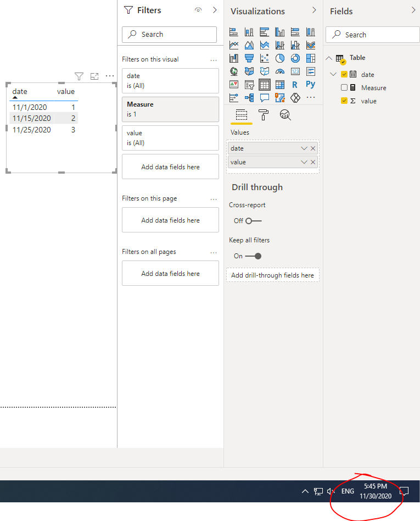420x521 pixels.
Task: Collapse the Visualizations pane
Action: click(314, 10)
